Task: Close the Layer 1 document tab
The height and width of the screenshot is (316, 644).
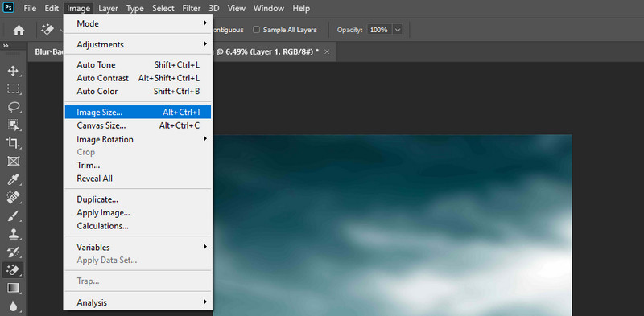Action: tap(327, 51)
